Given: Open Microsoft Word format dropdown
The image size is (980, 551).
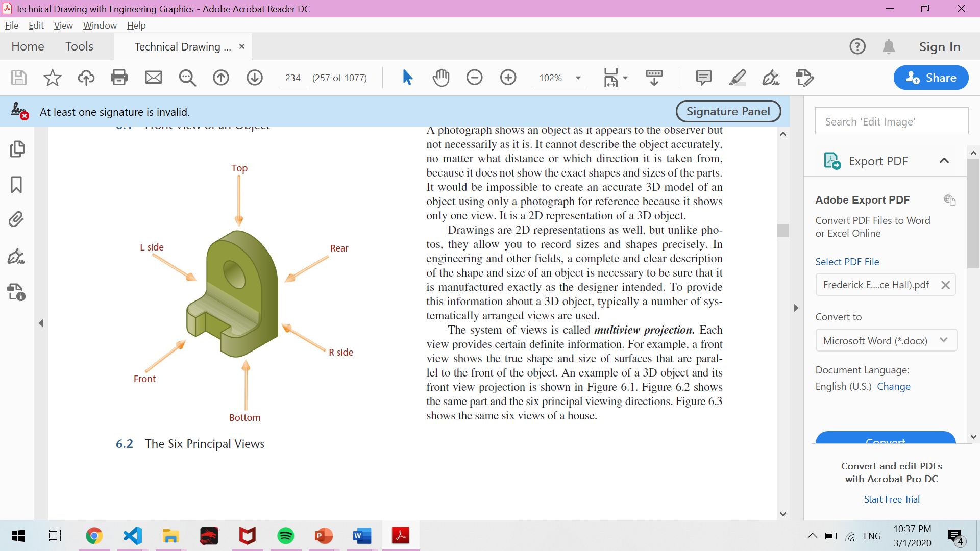Looking at the screenshot, I should (886, 340).
